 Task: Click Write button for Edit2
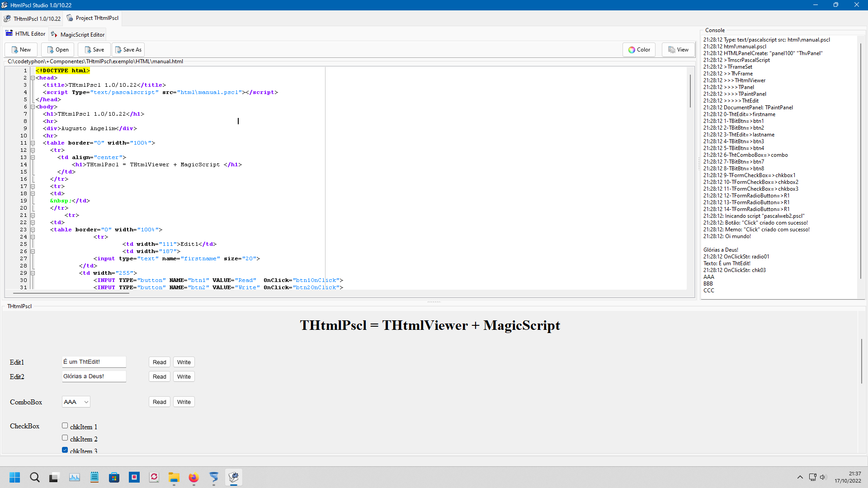[184, 376]
